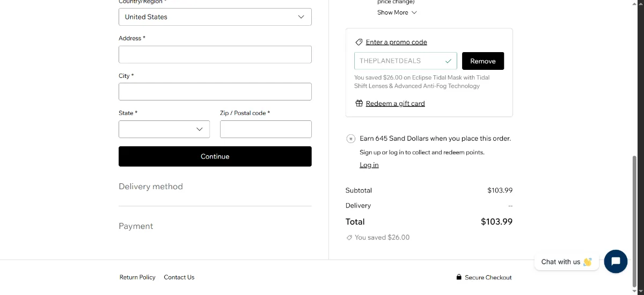
Task: Open the Return Policy link
Action: [137, 277]
